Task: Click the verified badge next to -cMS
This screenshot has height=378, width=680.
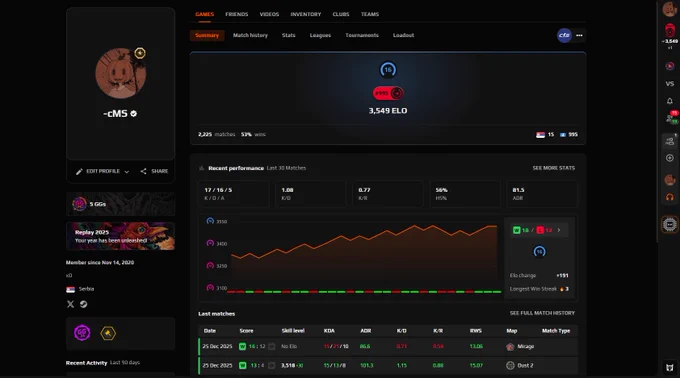Action: 134,114
